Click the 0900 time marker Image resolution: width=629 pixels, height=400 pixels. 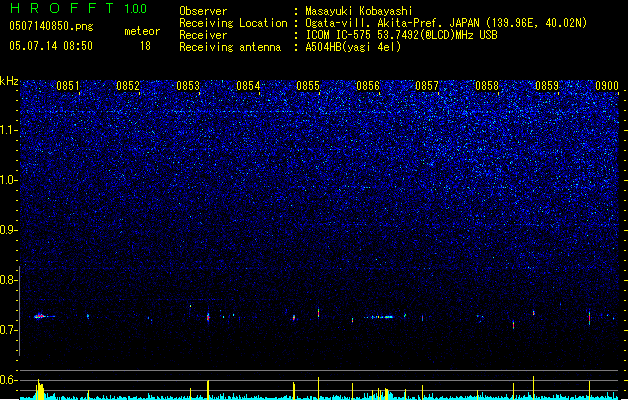[x=607, y=86]
